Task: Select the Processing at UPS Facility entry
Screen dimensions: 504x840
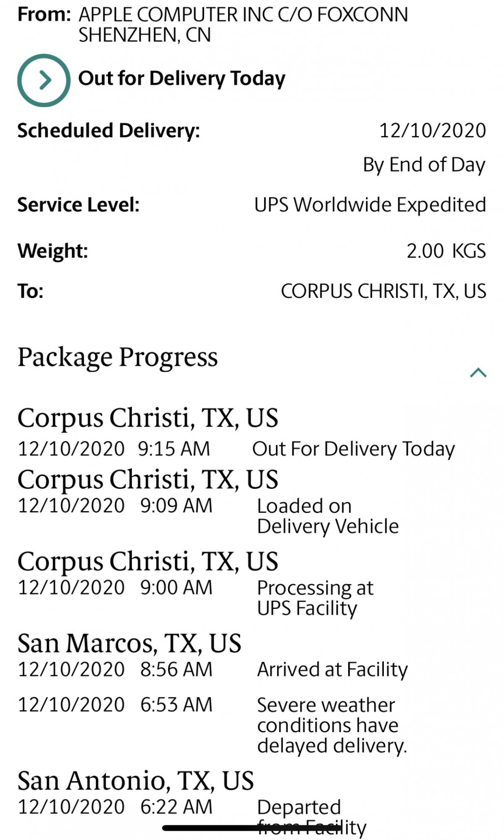Action: pyautogui.click(x=315, y=598)
